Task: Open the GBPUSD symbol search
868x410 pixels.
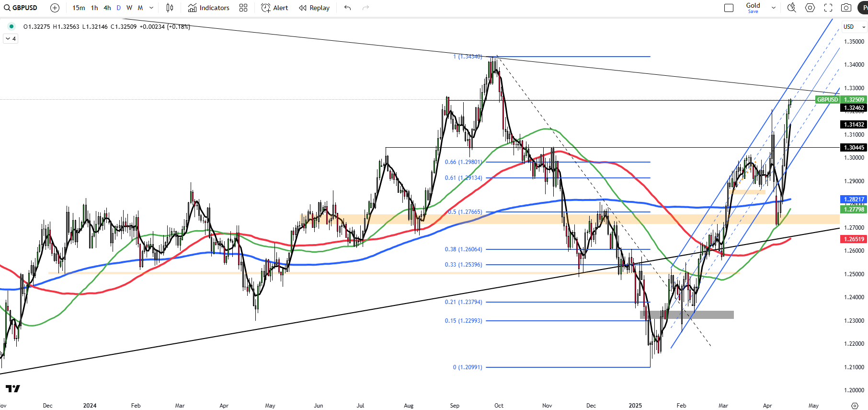Action: coord(21,8)
